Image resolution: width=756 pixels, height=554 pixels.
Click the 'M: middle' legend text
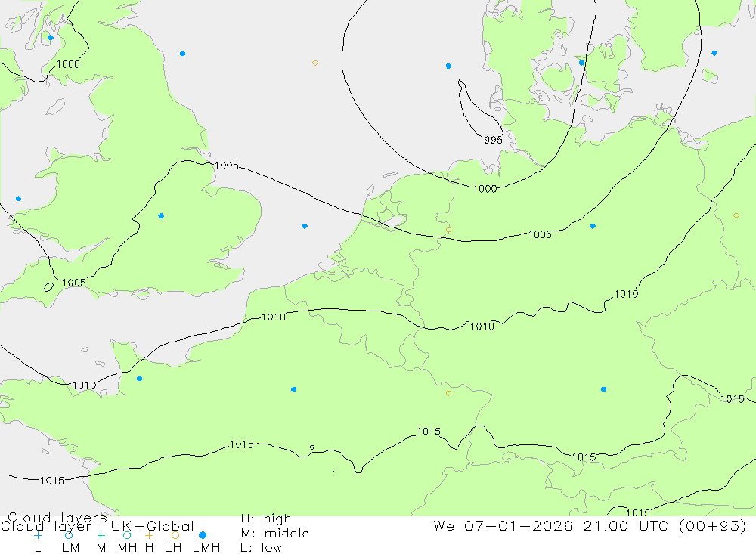click(275, 534)
